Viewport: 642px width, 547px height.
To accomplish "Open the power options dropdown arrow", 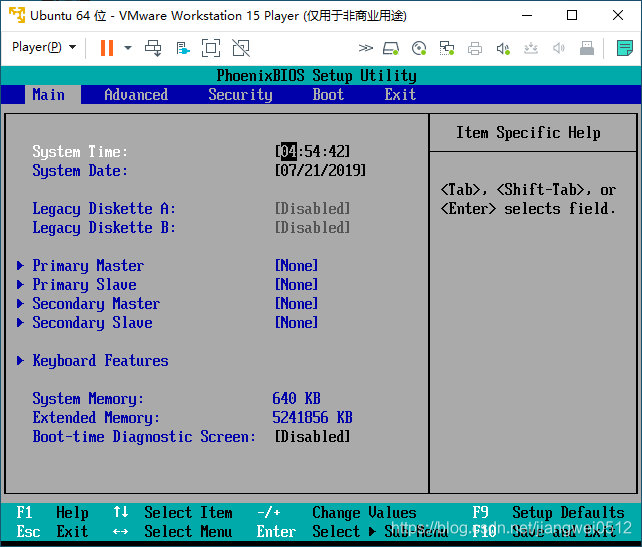I will tap(128, 48).
